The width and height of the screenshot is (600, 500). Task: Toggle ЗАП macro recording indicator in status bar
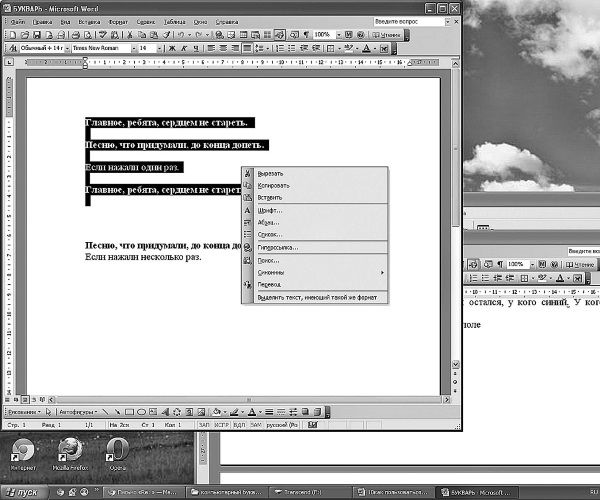pos(204,424)
